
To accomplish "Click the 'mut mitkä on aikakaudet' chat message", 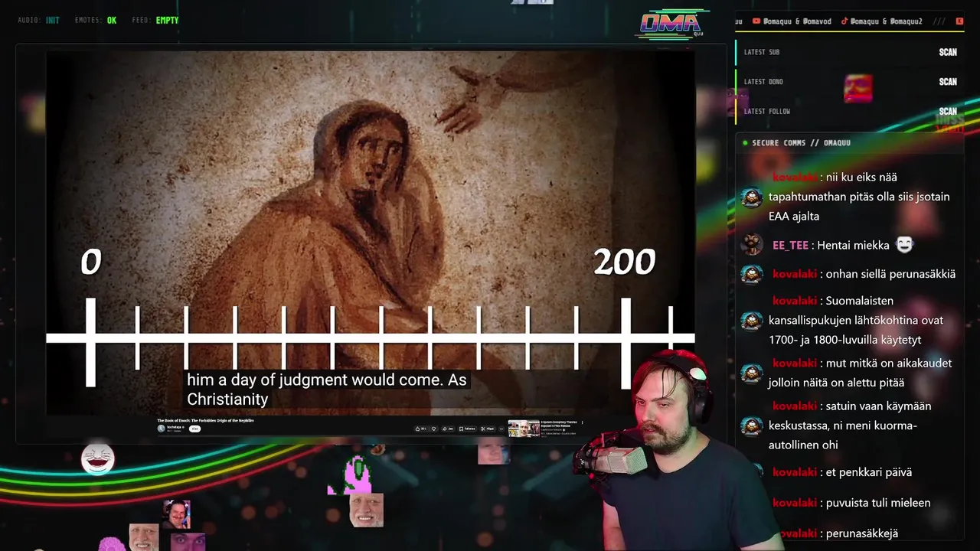I will (861, 373).
